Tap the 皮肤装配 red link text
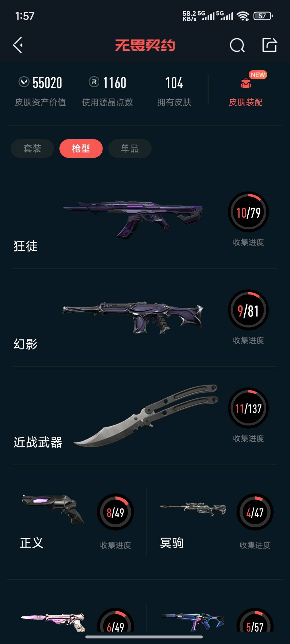The image size is (290, 644). pyautogui.click(x=246, y=102)
